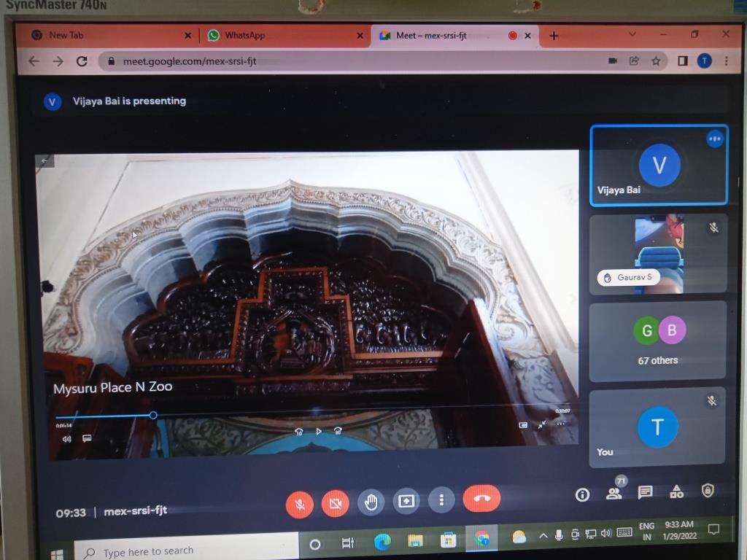747x560 pixels.
Task: Raise hand in the meeting
Action: [x=371, y=502]
